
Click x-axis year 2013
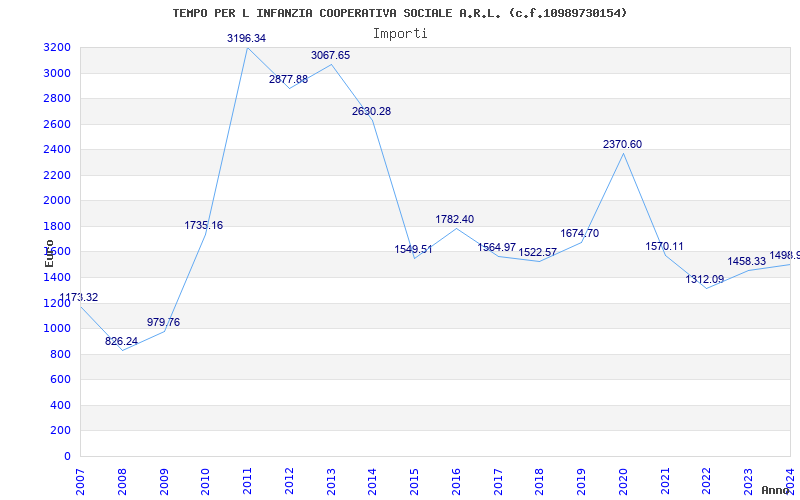pos(331,482)
